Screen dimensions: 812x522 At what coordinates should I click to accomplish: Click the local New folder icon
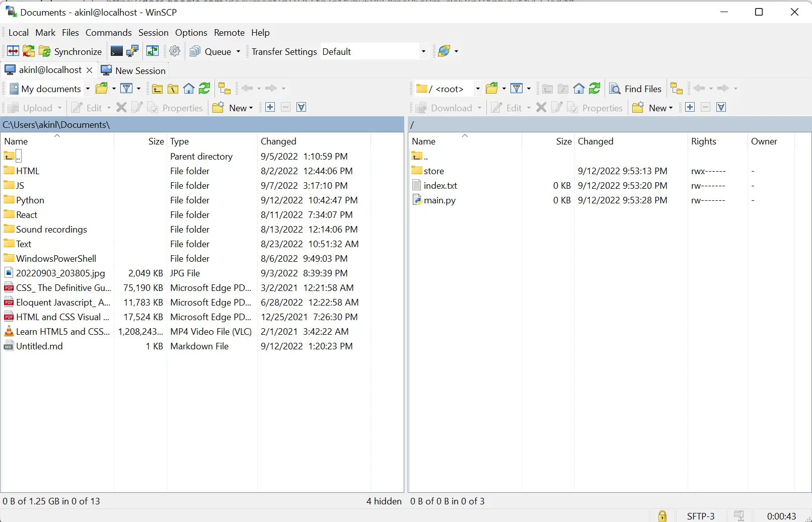218,108
